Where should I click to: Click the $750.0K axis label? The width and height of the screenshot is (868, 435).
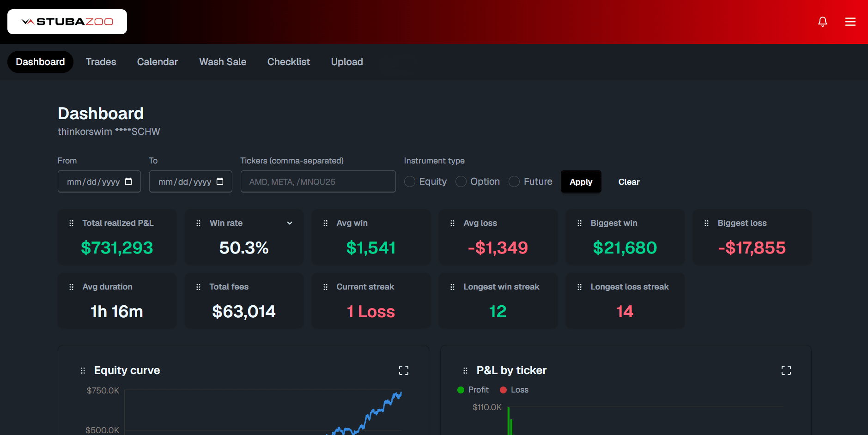(x=103, y=391)
